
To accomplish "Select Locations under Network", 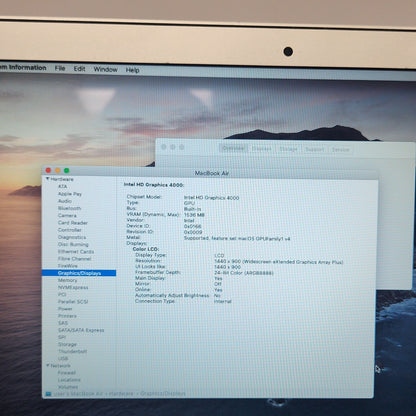I will coord(69,380).
